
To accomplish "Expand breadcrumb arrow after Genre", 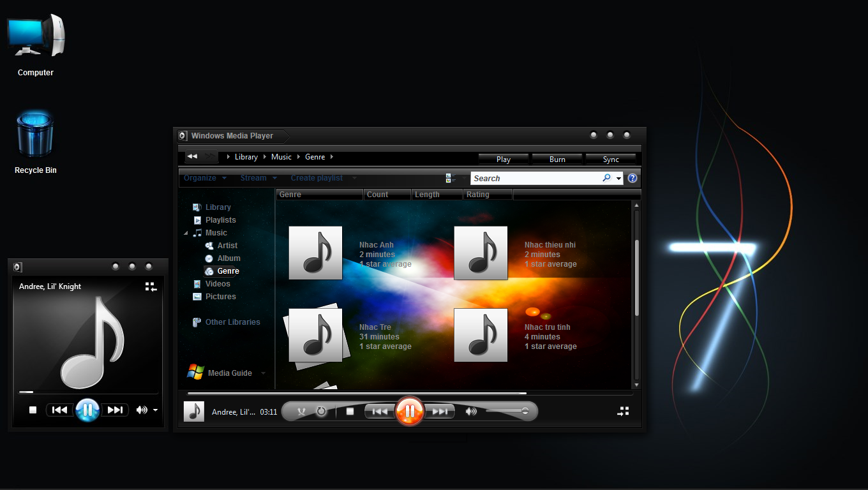I will tap(331, 156).
